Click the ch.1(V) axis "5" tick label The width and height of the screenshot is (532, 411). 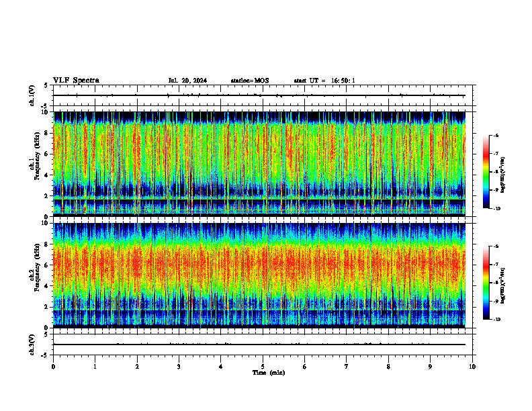(46, 86)
